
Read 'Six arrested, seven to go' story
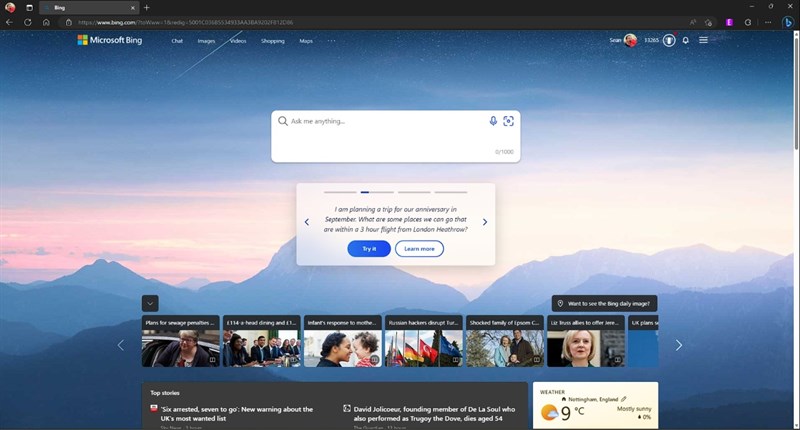[237, 414]
